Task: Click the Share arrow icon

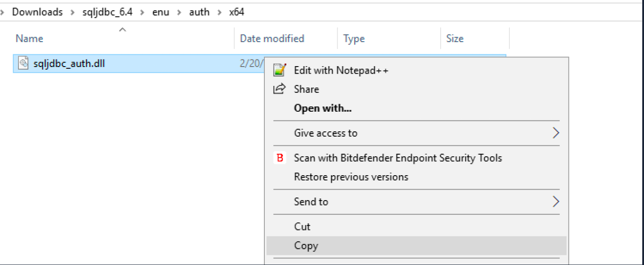Action: (x=279, y=89)
